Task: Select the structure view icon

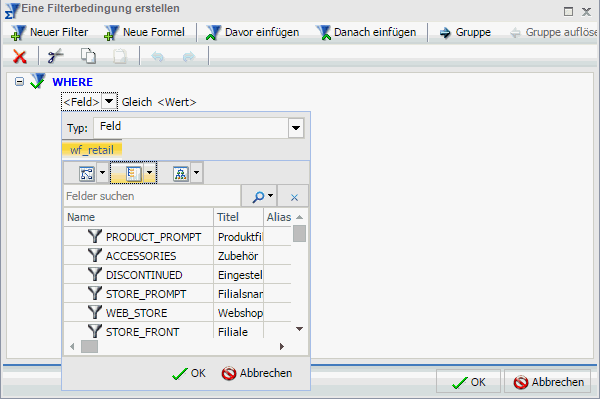Action: pos(87,173)
